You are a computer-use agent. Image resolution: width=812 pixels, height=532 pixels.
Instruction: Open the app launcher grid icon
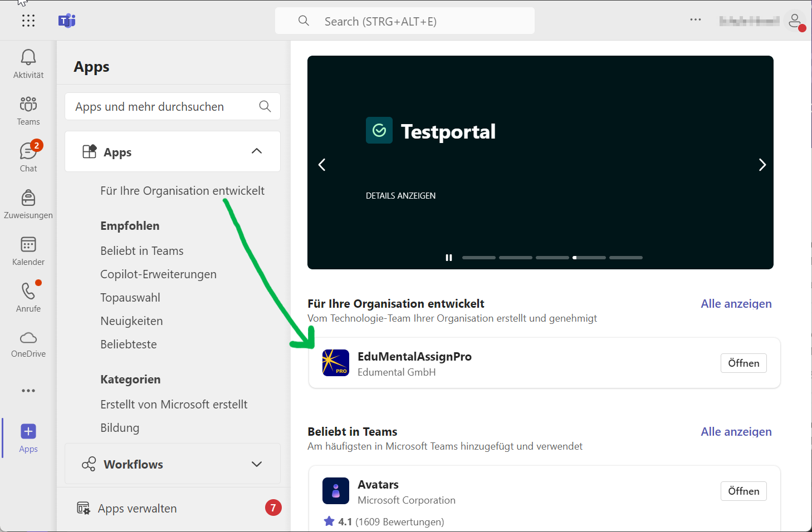[28, 21]
